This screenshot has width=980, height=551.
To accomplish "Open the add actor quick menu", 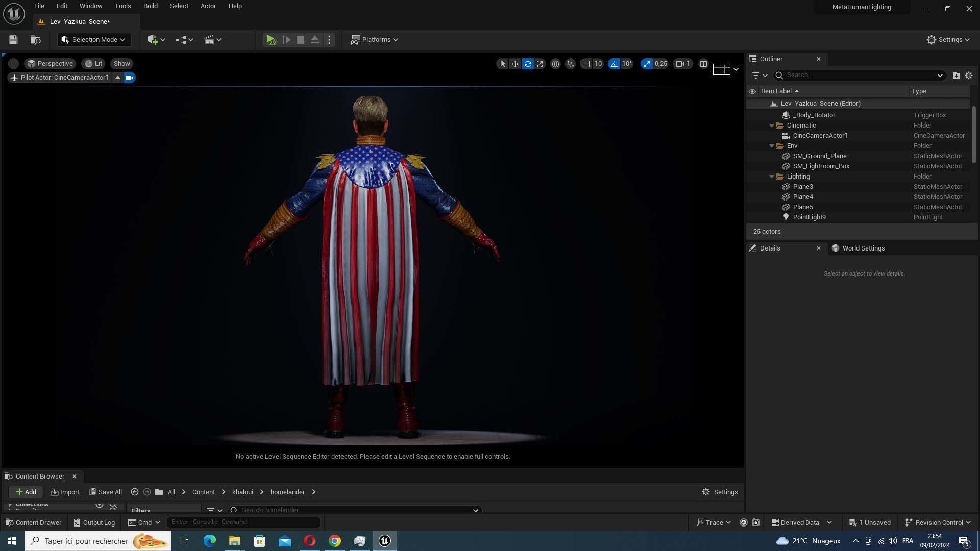I will point(156,40).
